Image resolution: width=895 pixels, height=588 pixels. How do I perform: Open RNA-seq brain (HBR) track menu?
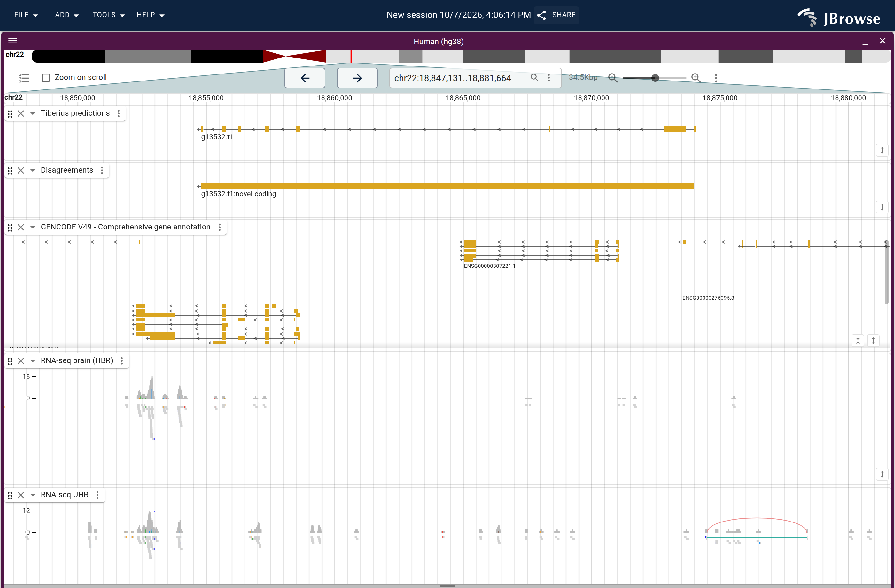[122, 361]
